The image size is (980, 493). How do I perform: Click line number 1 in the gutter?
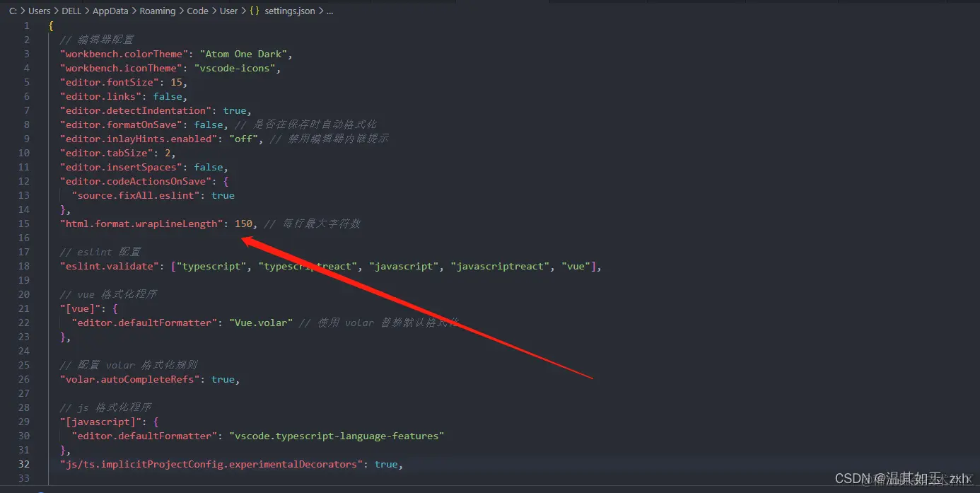[x=27, y=25]
